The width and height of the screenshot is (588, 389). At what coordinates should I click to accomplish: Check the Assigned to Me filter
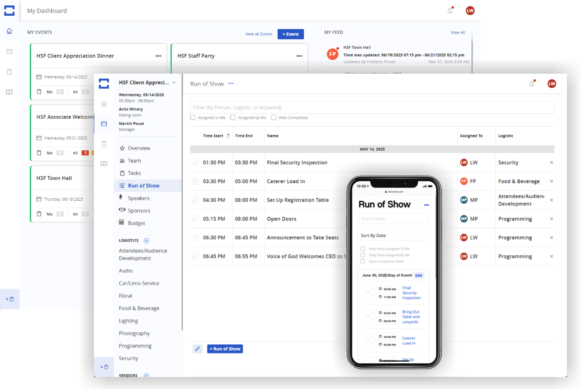[193, 118]
